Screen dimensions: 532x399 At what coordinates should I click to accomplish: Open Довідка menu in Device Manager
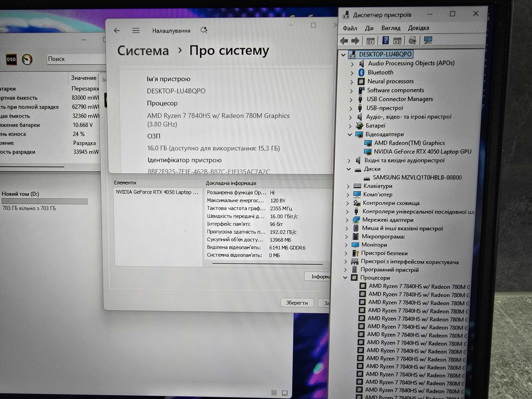(x=418, y=28)
